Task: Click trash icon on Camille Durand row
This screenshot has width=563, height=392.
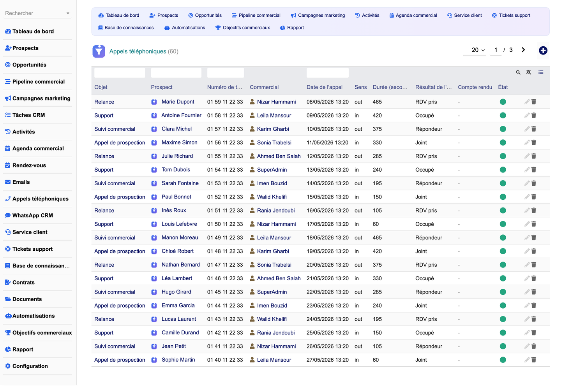Action: [534, 333]
